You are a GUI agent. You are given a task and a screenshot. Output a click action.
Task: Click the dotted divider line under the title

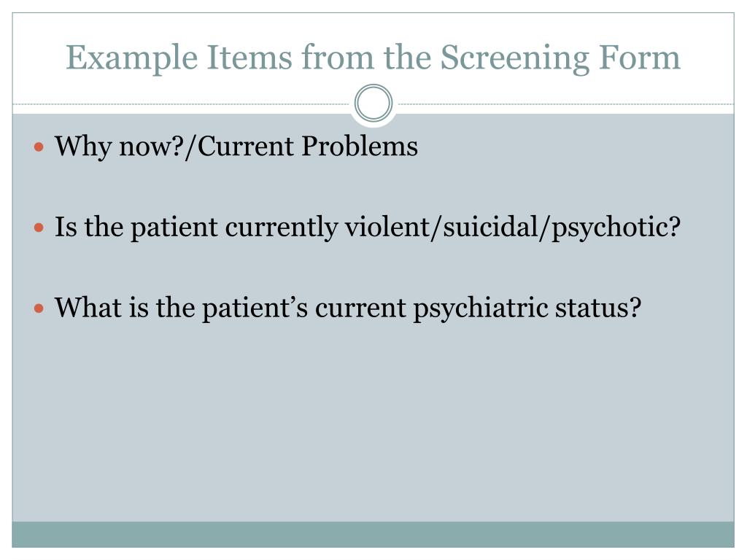[182, 104]
